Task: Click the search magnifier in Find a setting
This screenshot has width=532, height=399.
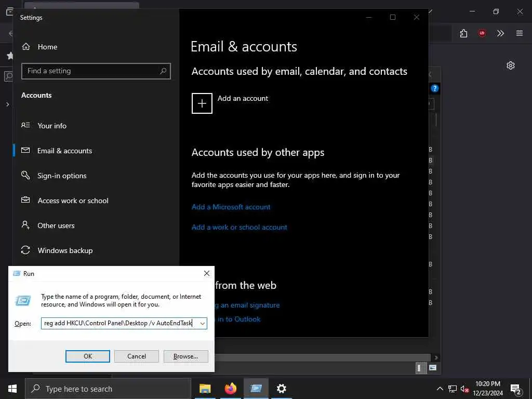Action: (x=163, y=71)
